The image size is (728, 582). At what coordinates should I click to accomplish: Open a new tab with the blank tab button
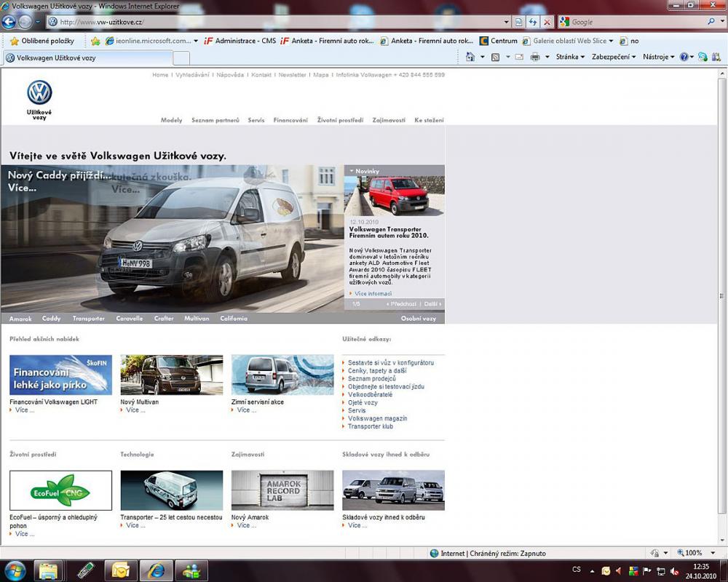click(181, 58)
